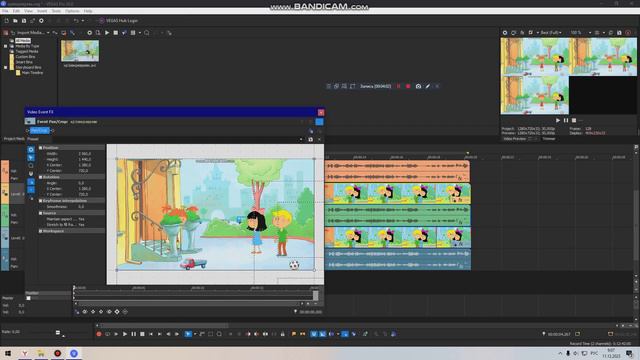Click the save snapshot to file icon
640x360 pixels.
(619, 33)
